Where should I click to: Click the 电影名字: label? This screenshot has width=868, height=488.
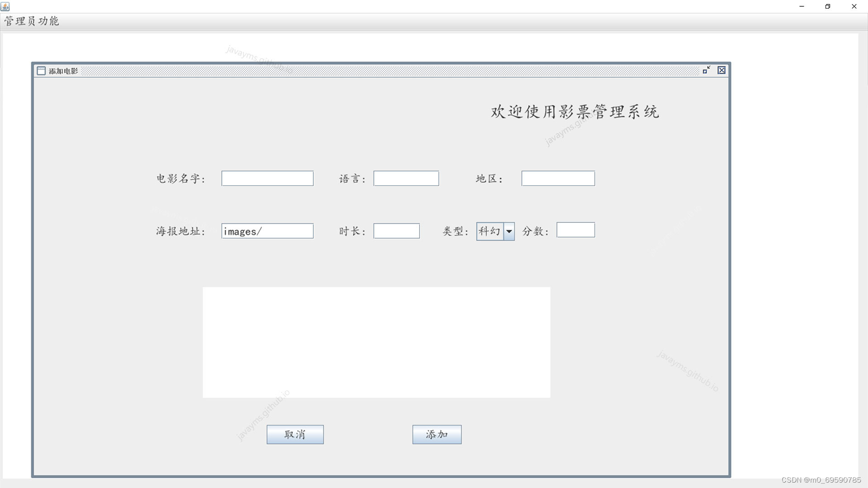181,179
